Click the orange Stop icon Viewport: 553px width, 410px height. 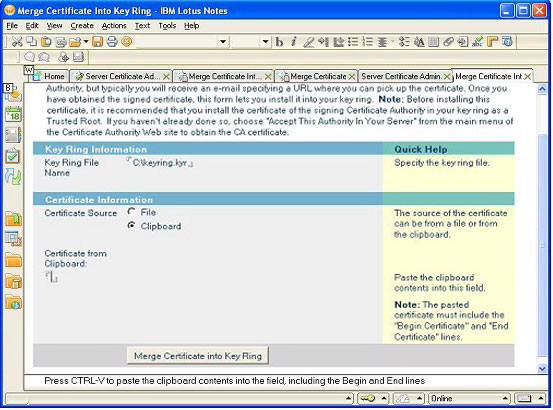click(127, 42)
